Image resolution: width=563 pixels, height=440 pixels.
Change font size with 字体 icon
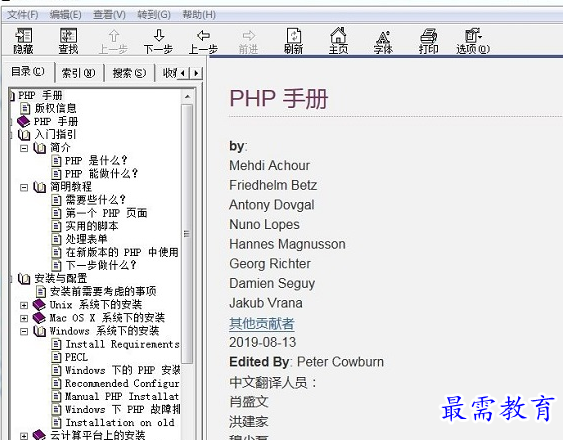point(383,42)
